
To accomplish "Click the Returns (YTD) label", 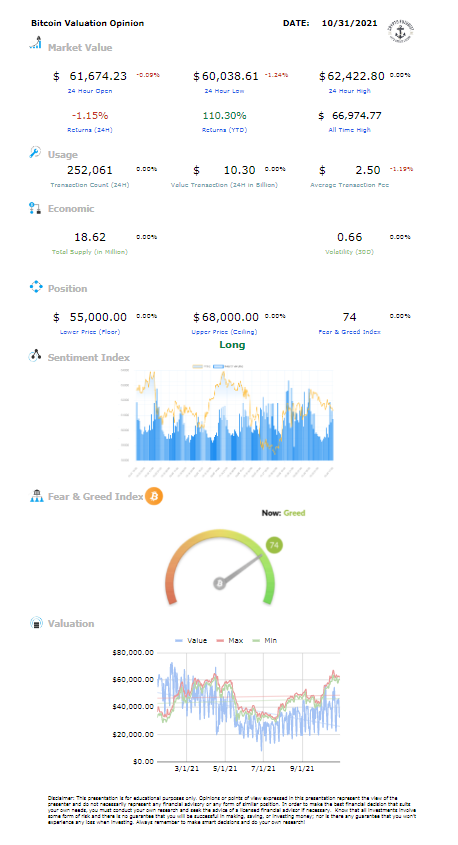I will pyautogui.click(x=225, y=130).
